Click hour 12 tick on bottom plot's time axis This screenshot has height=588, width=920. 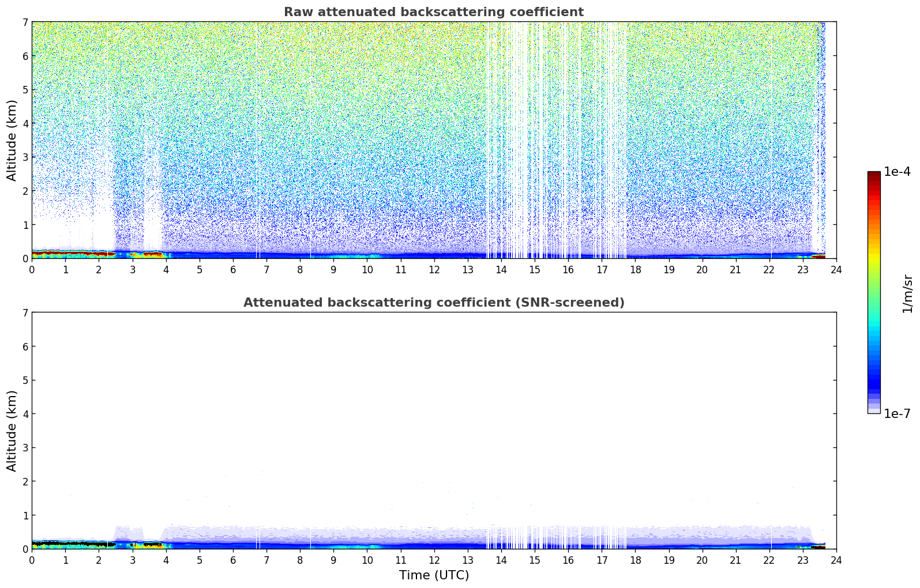[x=434, y=560]
